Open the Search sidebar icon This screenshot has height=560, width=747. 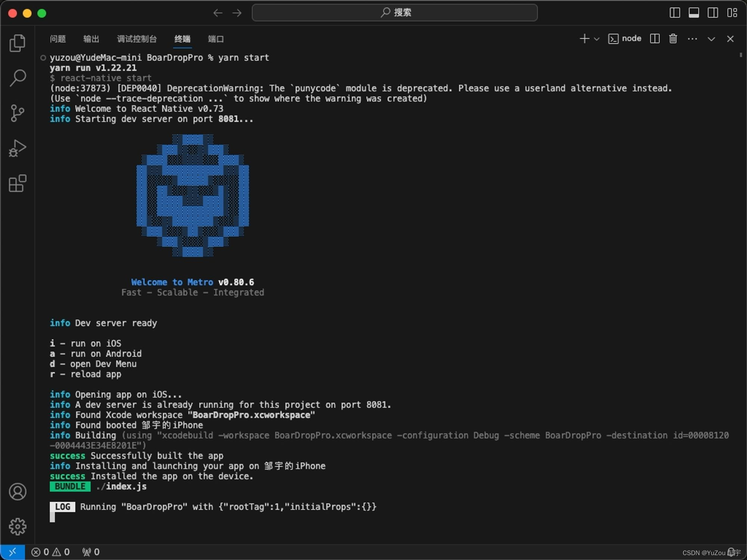(x=17, y=78)
